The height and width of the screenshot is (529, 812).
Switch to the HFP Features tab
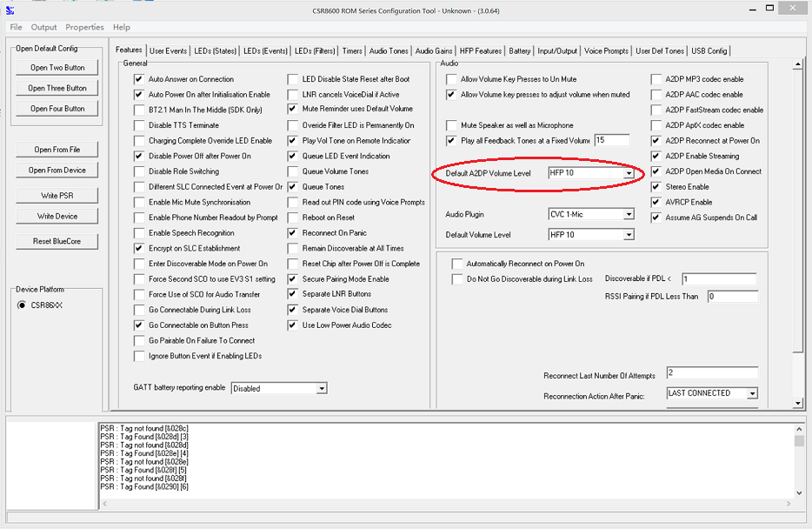point(481,50)
